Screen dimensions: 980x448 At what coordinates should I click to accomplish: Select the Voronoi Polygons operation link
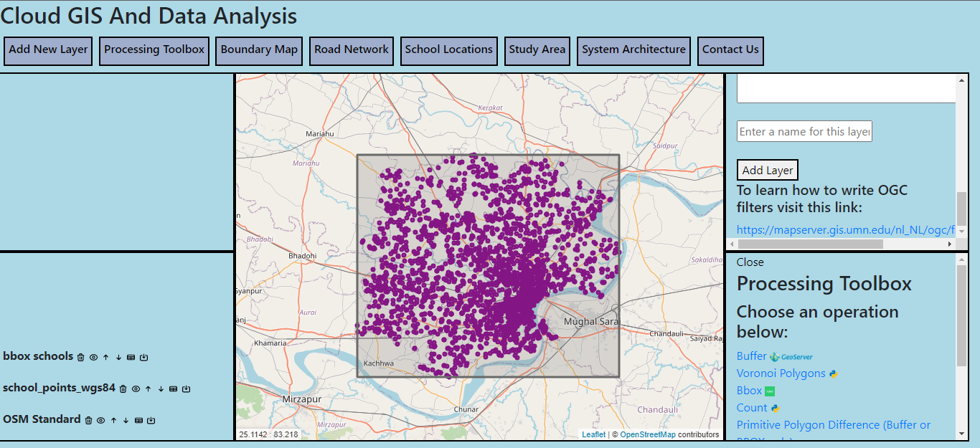(781, 373)
